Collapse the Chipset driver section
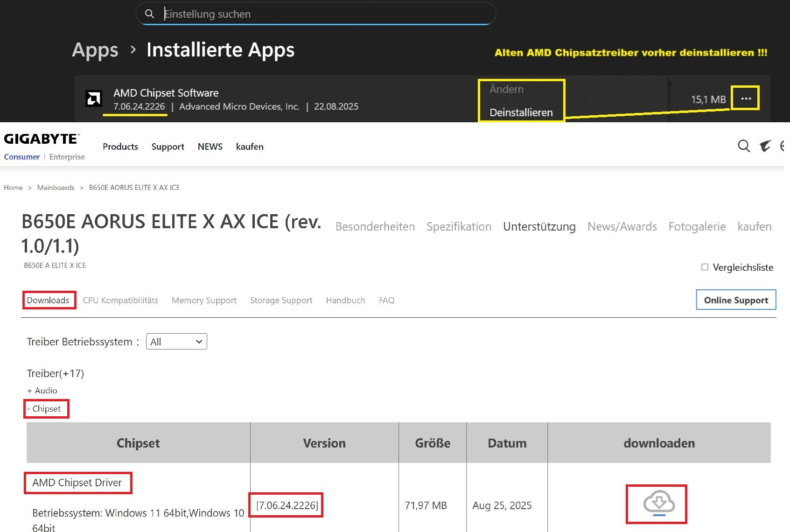790x532 pixels. pyautogui.click(x=44, y=409)
